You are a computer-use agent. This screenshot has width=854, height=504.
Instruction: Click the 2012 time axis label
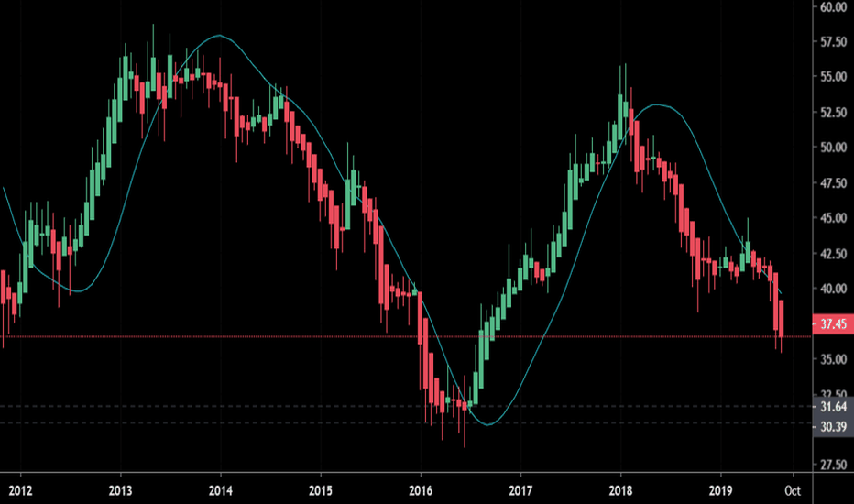pyautogui.click(x=21, y=491)
